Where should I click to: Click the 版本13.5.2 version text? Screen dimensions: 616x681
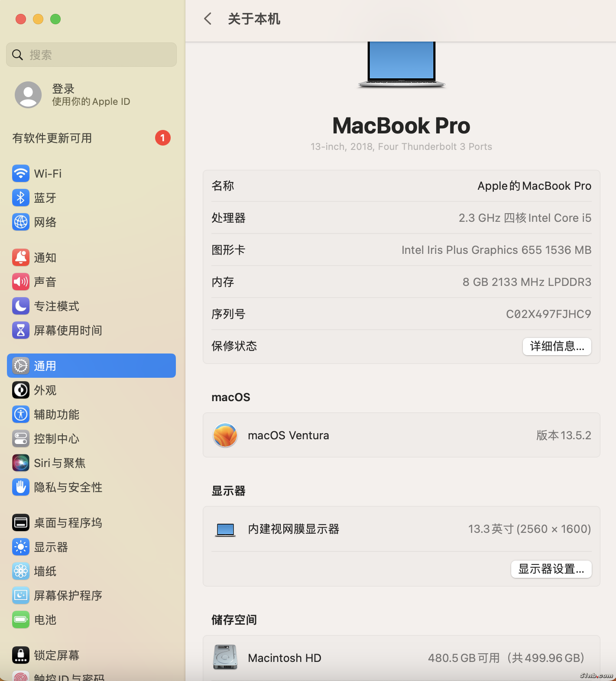click(x=564, y=435)
